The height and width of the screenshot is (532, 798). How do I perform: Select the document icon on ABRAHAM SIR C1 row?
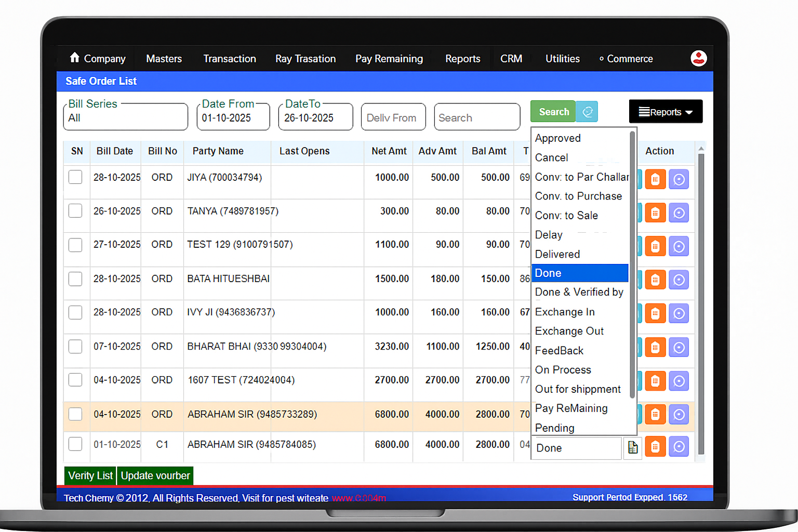click(x=632, y=447)
